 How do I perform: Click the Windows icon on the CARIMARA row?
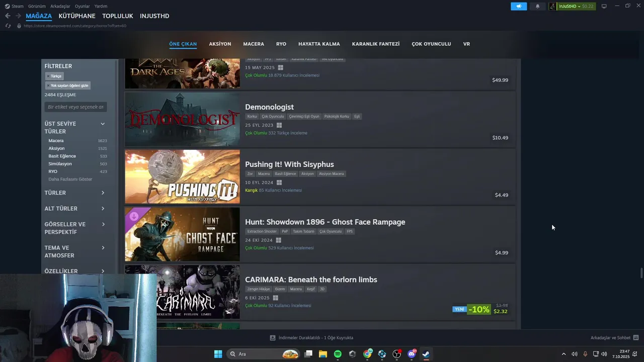click(275, 298)
